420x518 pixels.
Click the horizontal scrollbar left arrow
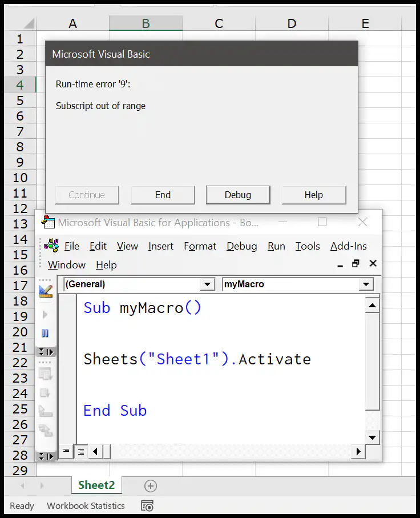95,451
